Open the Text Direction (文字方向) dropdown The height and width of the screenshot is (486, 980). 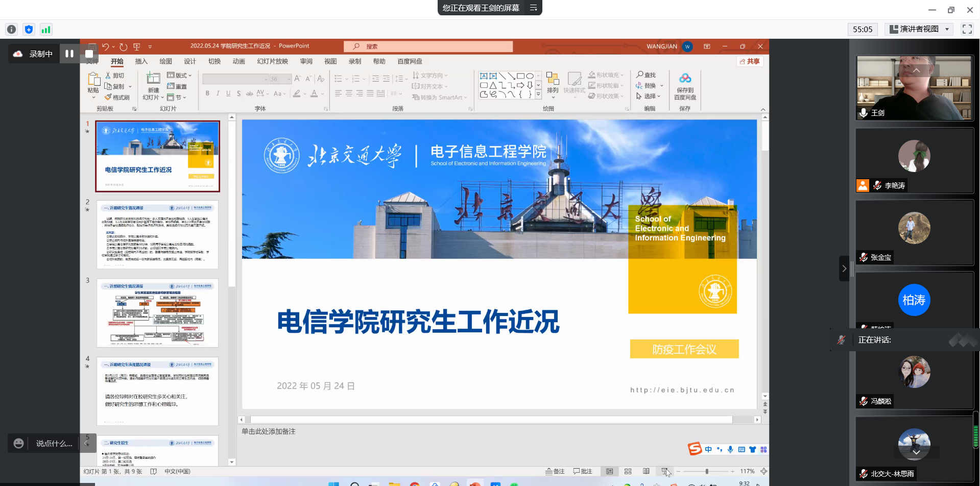(x=430, y=75)
